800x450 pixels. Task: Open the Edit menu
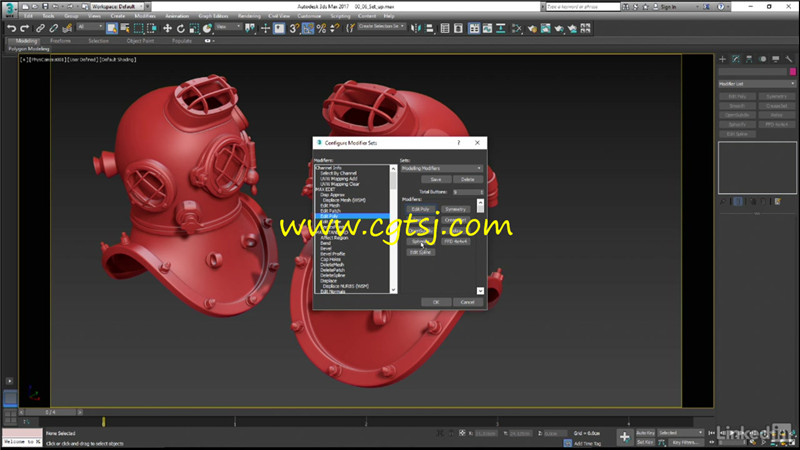click(x=28, y=16)
